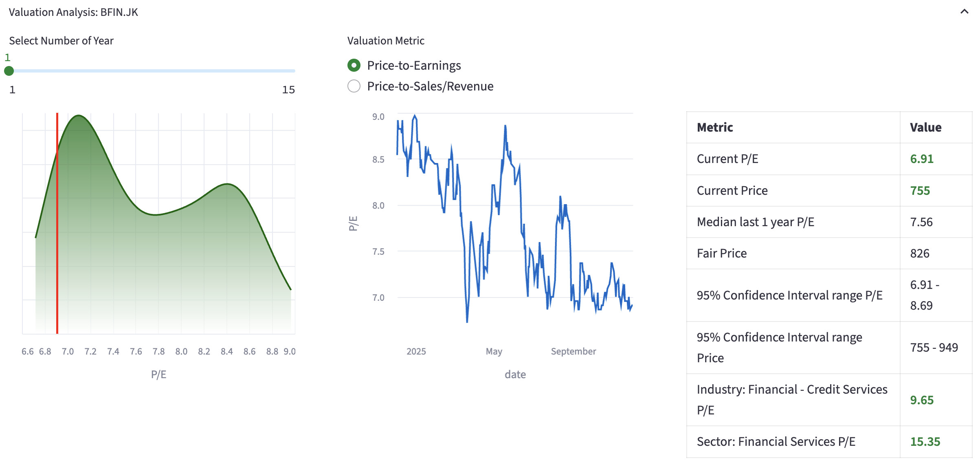The image size is (980, 467).
Task: Select Price-to-Earnings radio button
Action: click(x=354, y=65)
